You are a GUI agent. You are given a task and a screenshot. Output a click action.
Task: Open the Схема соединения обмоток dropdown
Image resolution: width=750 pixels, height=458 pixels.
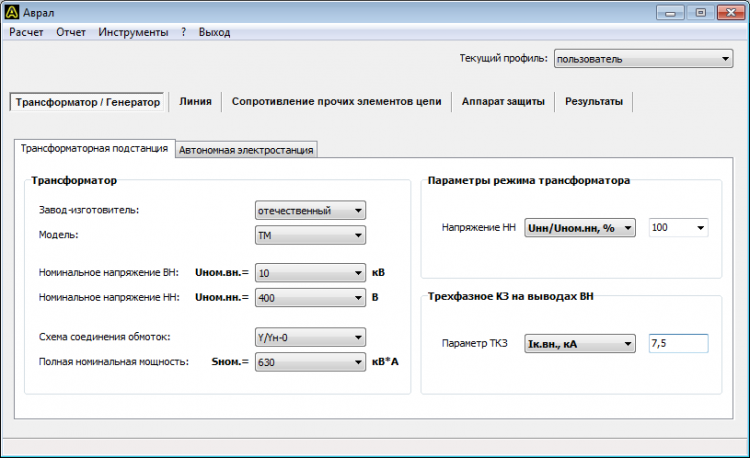[x=311, y=336]
